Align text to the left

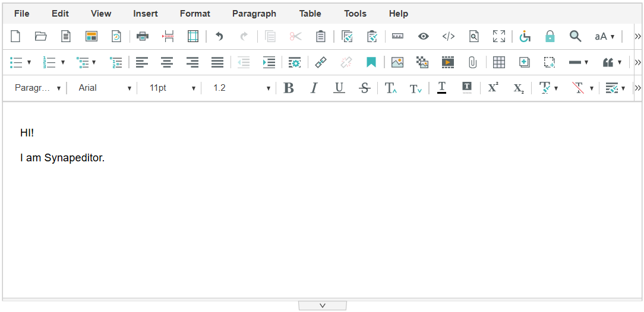tap(142, 62)
